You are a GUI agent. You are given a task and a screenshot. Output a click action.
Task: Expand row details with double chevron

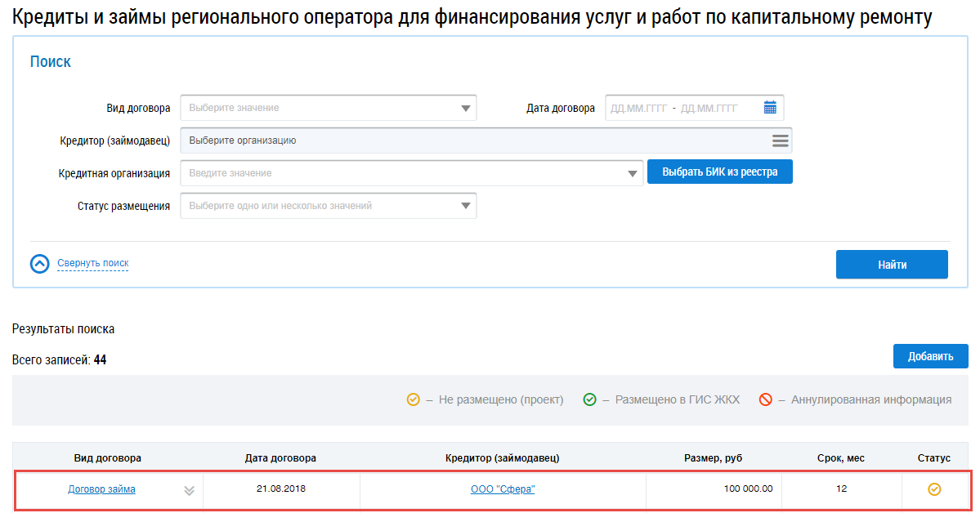189,490
